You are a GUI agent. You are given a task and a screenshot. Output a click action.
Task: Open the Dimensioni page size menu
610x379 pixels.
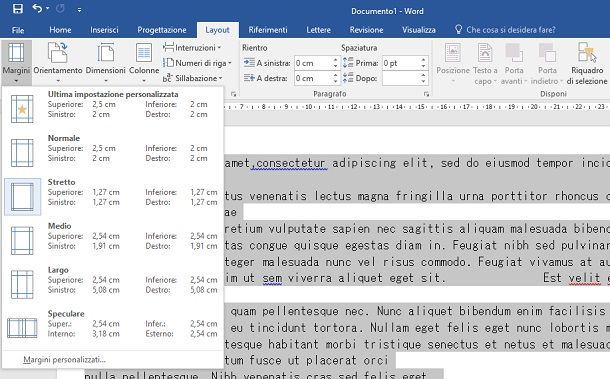point(105,63)
